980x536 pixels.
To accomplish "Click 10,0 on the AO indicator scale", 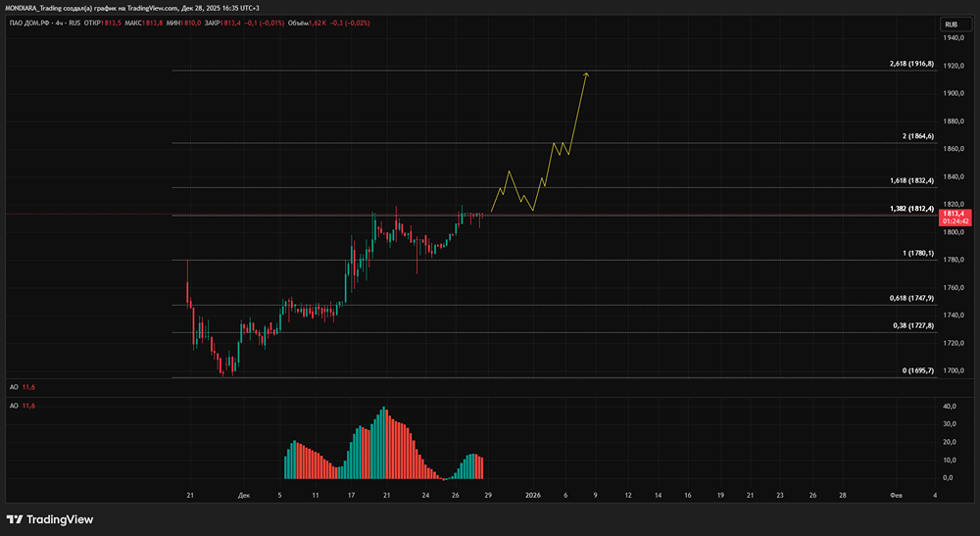I will click(x=949, y=461).
